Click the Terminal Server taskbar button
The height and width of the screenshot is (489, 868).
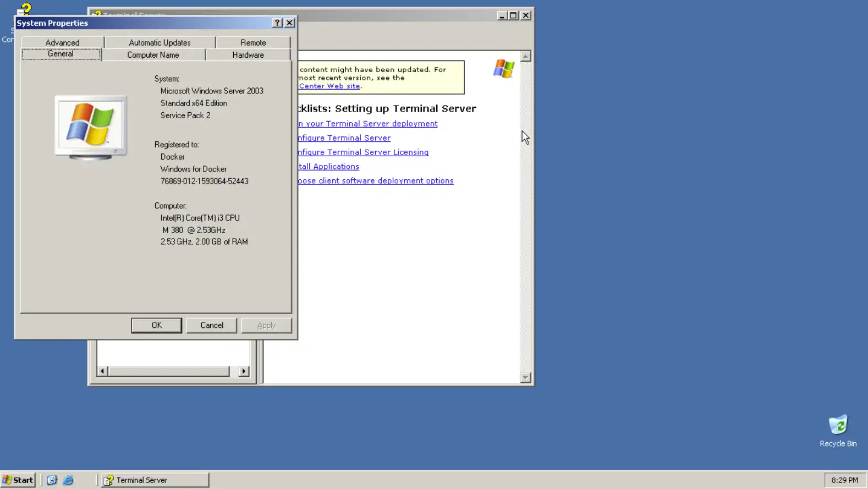[155, 480]
